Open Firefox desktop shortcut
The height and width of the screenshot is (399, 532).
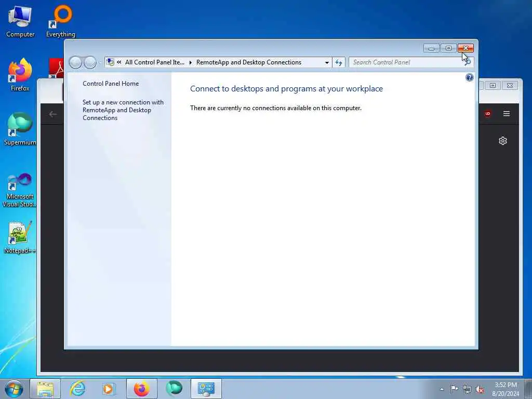[20, 75]
